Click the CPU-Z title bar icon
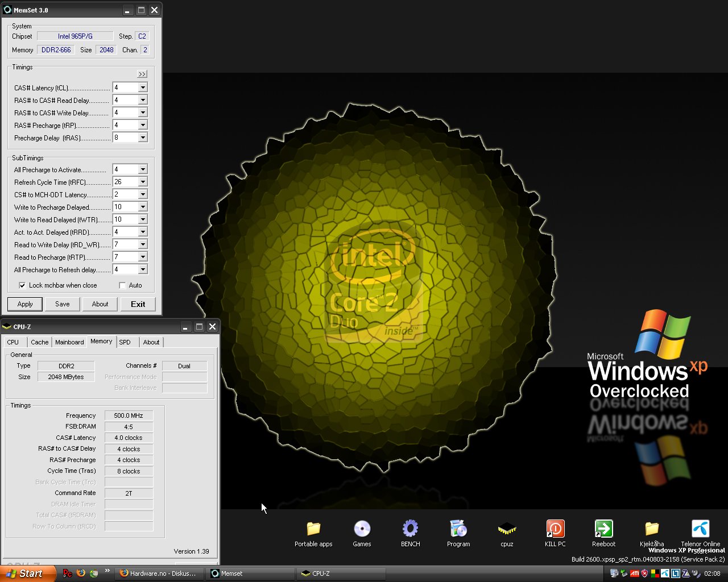The width and height of the screenshot is (728, 582). point(7,327)
